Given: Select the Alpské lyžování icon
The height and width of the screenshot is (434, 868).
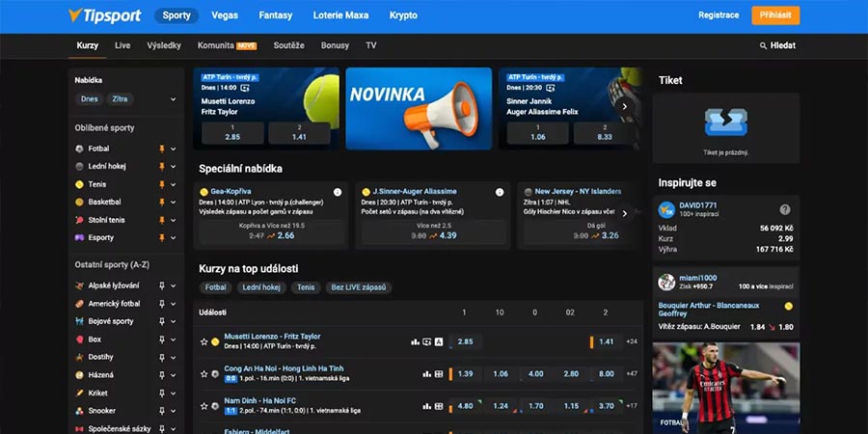Looking at the screenshot, I should tap(80, 285).
